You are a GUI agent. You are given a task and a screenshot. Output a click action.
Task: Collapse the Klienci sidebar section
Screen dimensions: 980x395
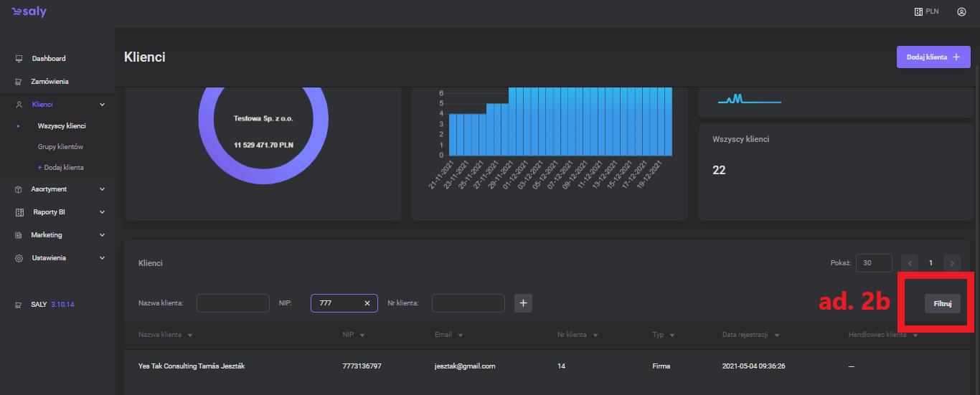pyautogui.click(x=102, y=105)
